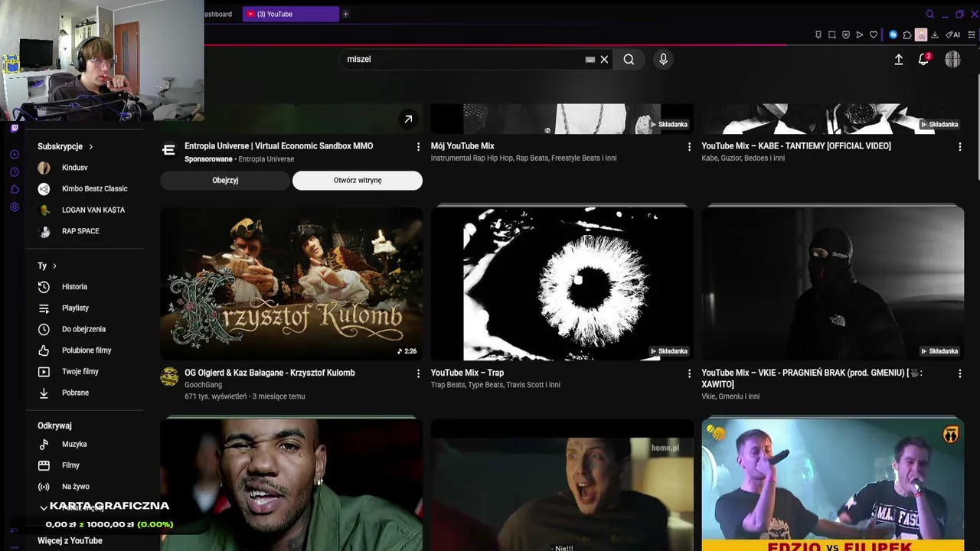Click the ad-blocker shield icon

(846, 34)
